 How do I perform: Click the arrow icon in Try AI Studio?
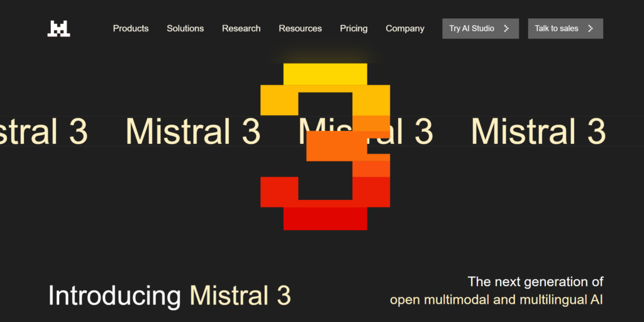506,28
